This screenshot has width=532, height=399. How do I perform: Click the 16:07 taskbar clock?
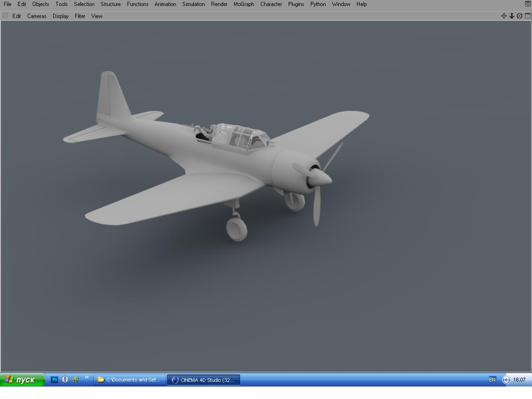point(519,380)
